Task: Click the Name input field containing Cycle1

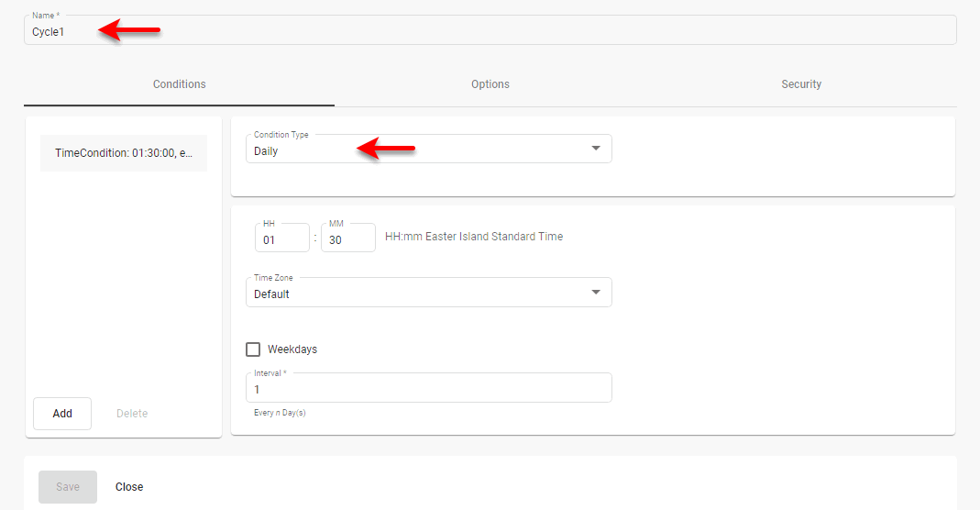Action: tap(490, 31)
